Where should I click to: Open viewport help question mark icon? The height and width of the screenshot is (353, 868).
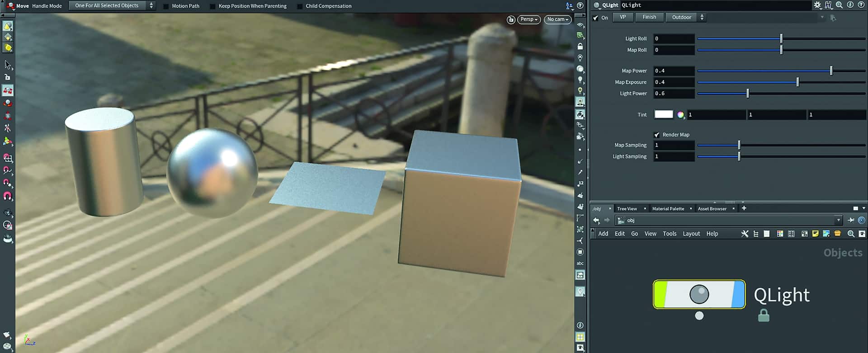pos(580,6)
